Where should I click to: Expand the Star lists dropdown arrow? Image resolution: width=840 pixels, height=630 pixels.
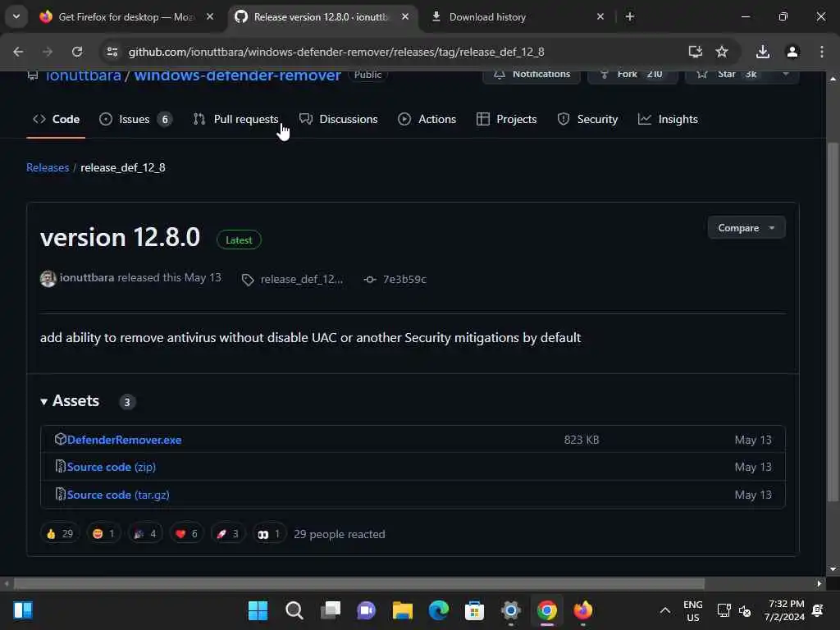tap(786, 75)
